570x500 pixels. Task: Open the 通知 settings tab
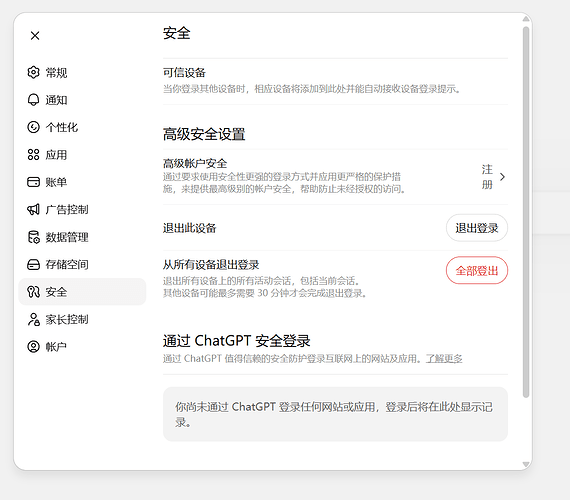82,100
